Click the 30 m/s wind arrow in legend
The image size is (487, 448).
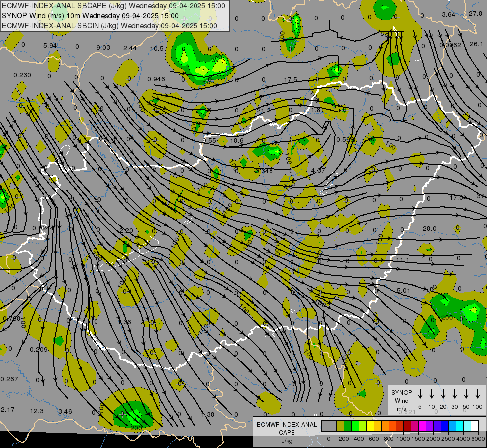(x=454, y=393)
